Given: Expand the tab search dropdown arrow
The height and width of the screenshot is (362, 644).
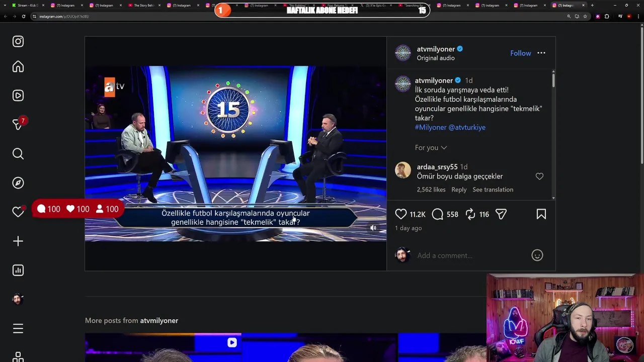Looking at the screenshot, I should [5, 5].
